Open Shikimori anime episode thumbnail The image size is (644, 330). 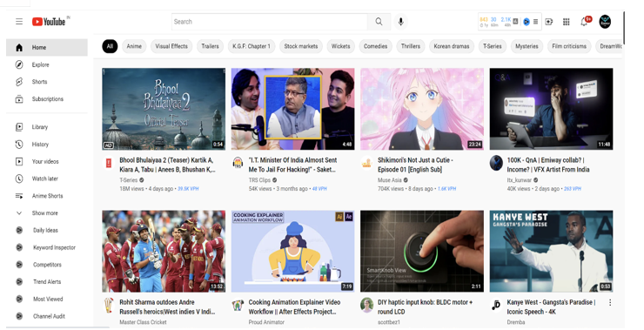pyautogui.click(x=422, y=109)
